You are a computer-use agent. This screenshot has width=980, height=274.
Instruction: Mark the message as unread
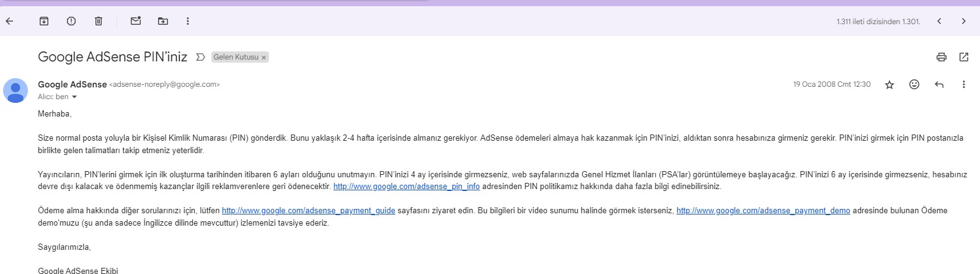click(136, 21)
